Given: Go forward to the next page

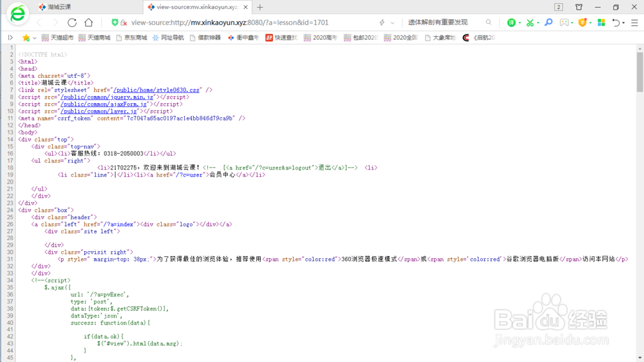Looking at the screenshot, I should click(55, 23).
